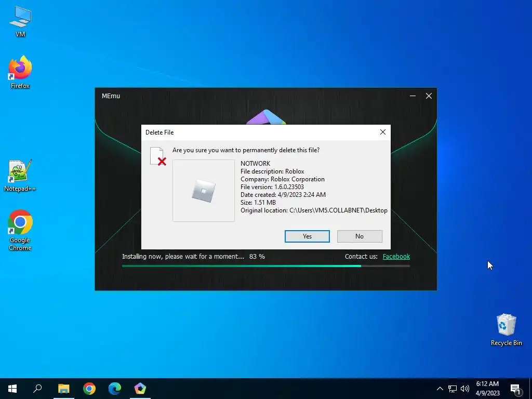Click the Delete File dialog title
Screen dimensions: 532x399
pyautogui.click(x=159, y=132)
